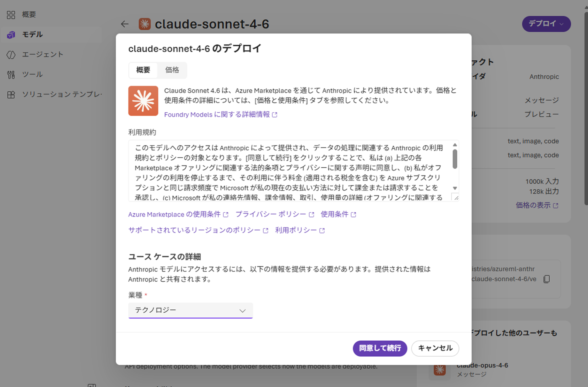Image resolution: width=588 pixels, height=387 pixels.
Task: Click the ユース ケースの詳細 heading
Action: (165, 257)
